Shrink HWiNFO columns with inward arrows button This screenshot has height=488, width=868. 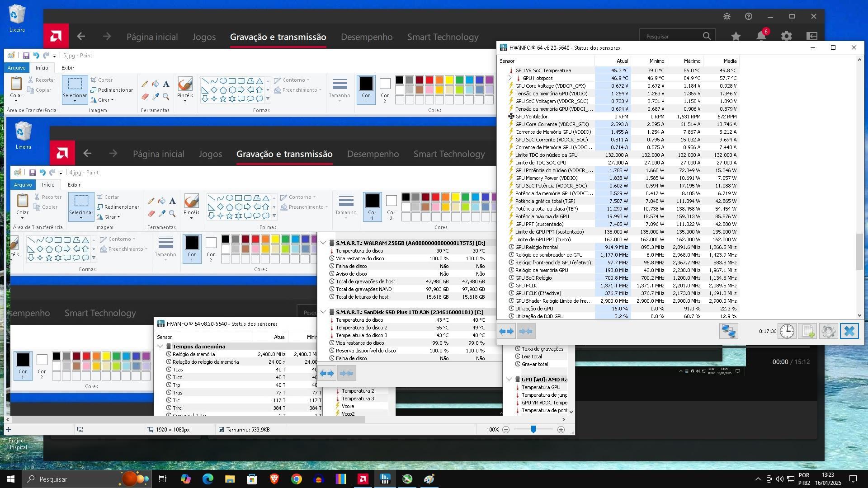point(526,332)
